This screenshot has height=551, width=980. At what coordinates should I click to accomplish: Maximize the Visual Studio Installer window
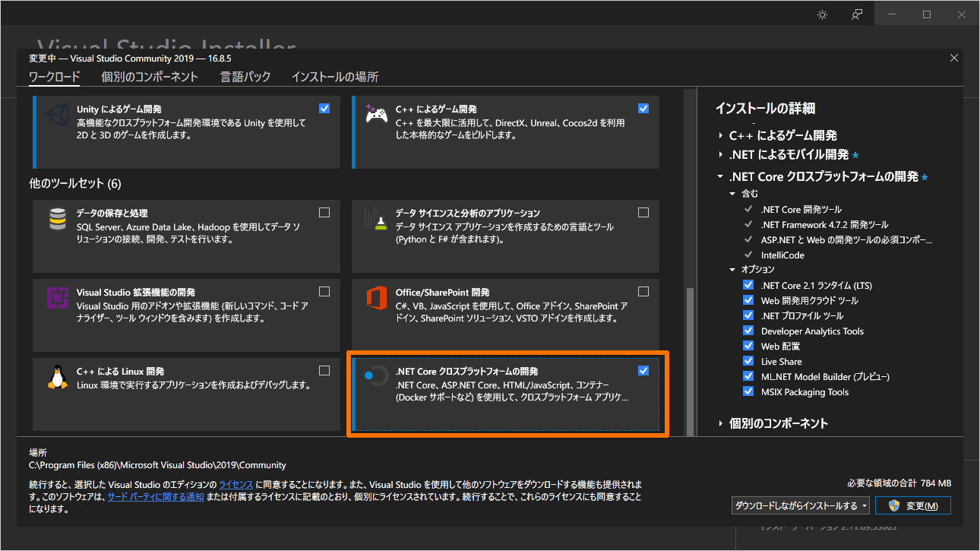927,14
